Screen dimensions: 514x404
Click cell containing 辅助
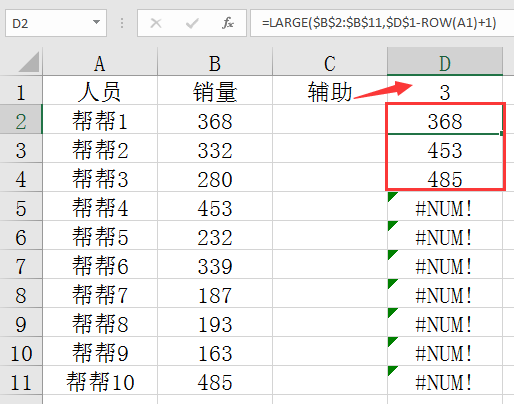coord(330,90)
